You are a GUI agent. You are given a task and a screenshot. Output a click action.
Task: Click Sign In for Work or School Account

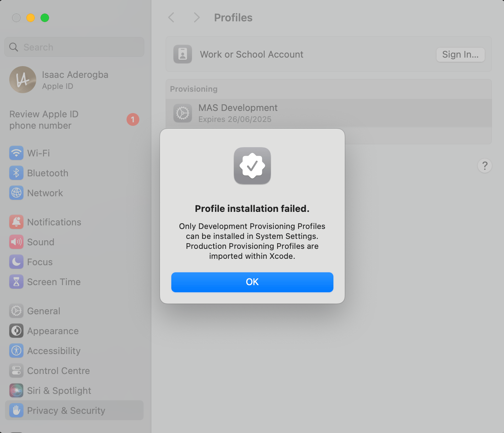tap(460, 54)
